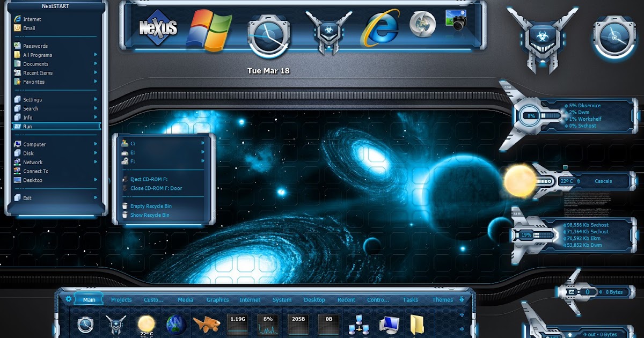
Task: Open the yellow folder icon in the shelf
Action: click(417, 325)
